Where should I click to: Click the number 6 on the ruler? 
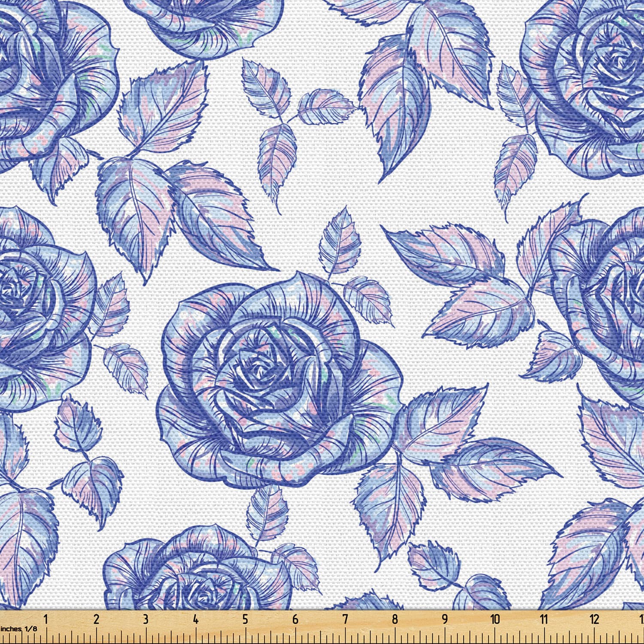click(x=295, y=619)
